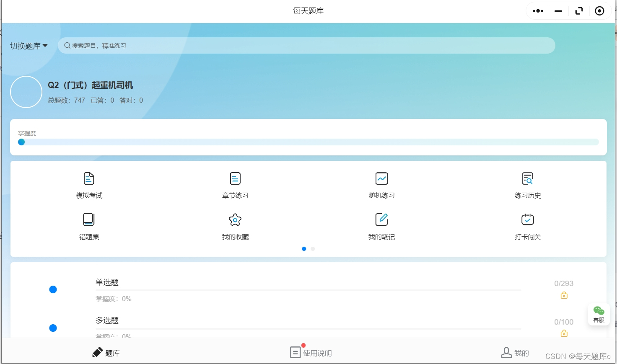
Task: Click the 0/293 count
Action: (x=564, y=284)
